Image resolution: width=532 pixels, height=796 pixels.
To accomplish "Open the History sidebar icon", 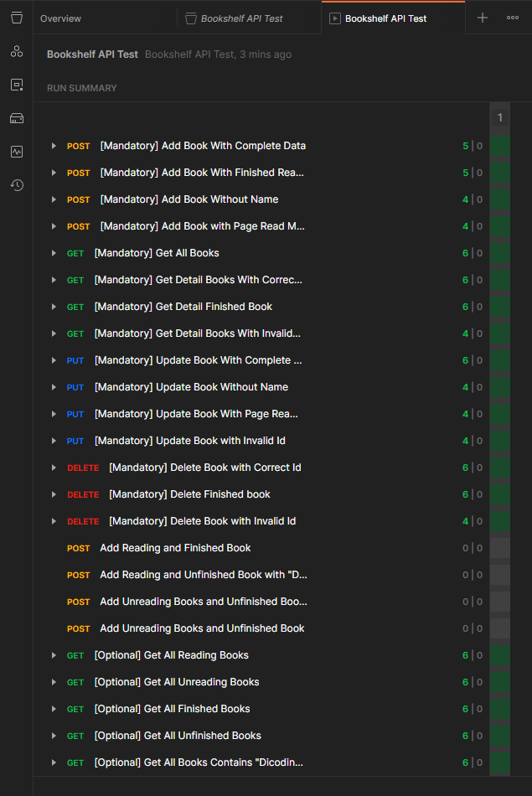I will 17,185.
